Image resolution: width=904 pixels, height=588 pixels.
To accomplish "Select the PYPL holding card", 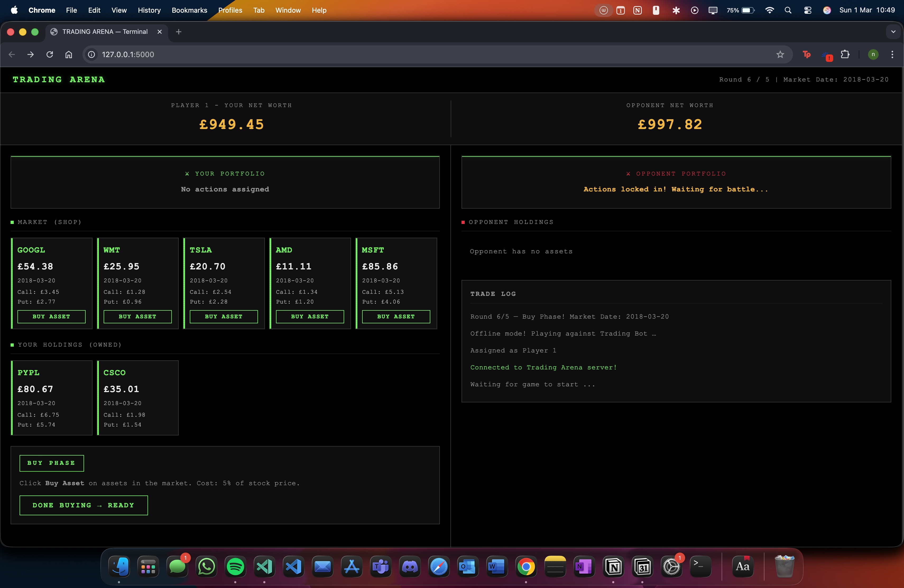I will point(52,397).
